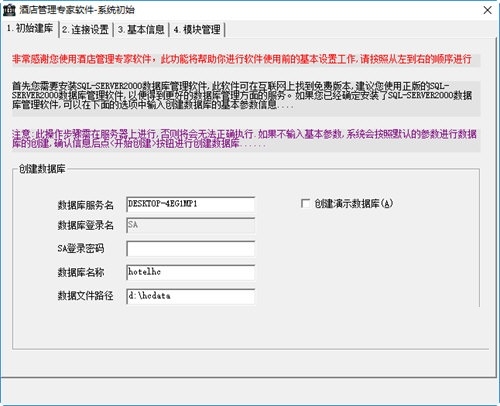The image size is (500, 406).
Task: Click the 数据库服务名 input field
Action: tap(191, 204)
